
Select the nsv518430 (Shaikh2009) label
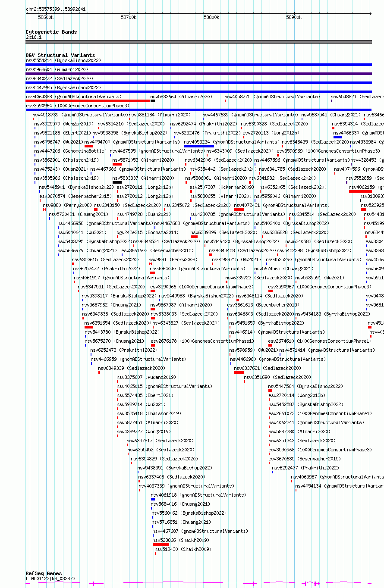tap(183, 549)
